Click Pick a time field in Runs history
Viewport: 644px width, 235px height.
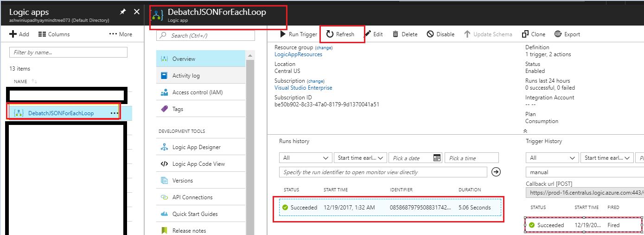(472, 158)
